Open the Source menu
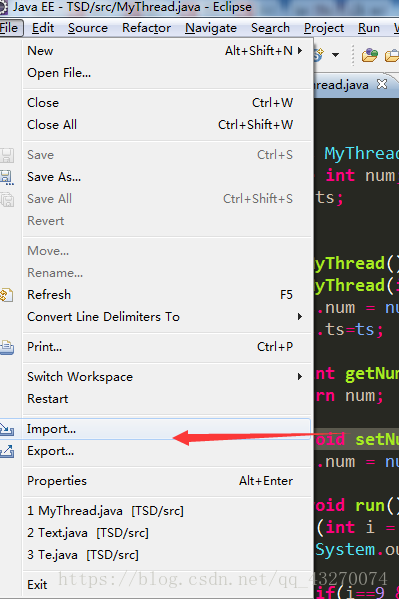The width and height of the screenshot is (399, 599). 88,28
